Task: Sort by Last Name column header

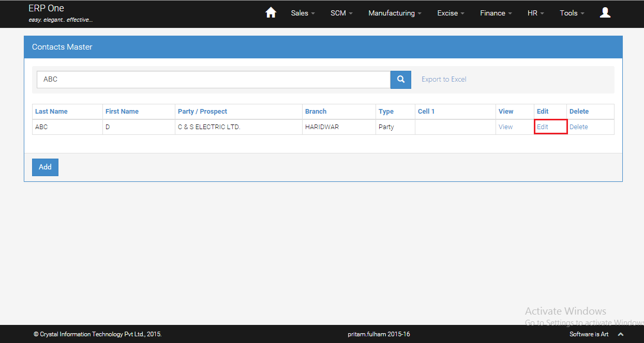Action: coord(51,112)
